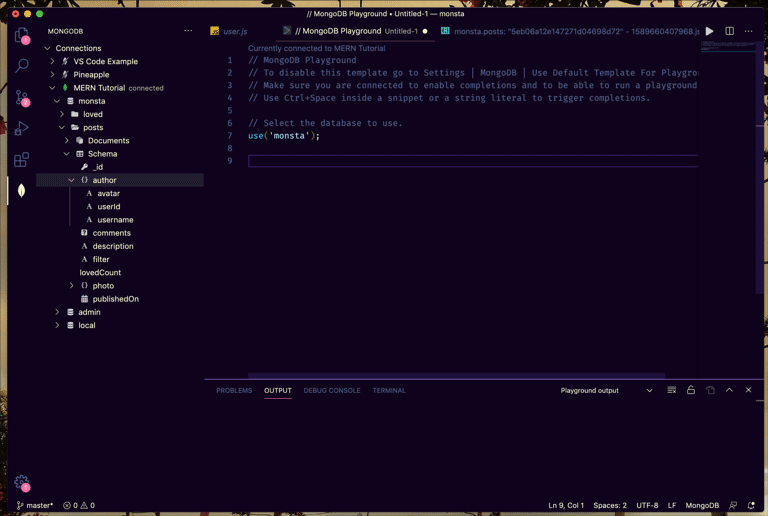
Task: Maximize the bottom panel
Action: (x=729, y=390)
